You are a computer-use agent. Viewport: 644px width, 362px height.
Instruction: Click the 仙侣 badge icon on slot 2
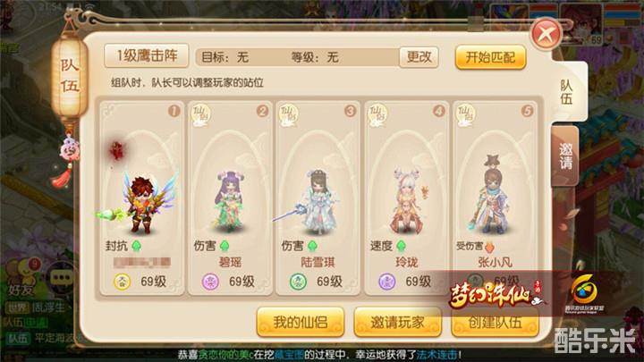pos(201,114)
